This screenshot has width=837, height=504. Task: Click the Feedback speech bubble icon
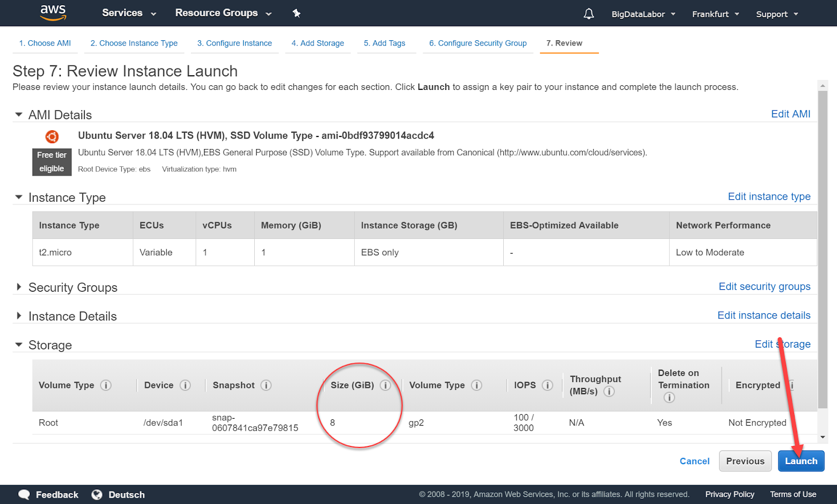pos(24,495)
